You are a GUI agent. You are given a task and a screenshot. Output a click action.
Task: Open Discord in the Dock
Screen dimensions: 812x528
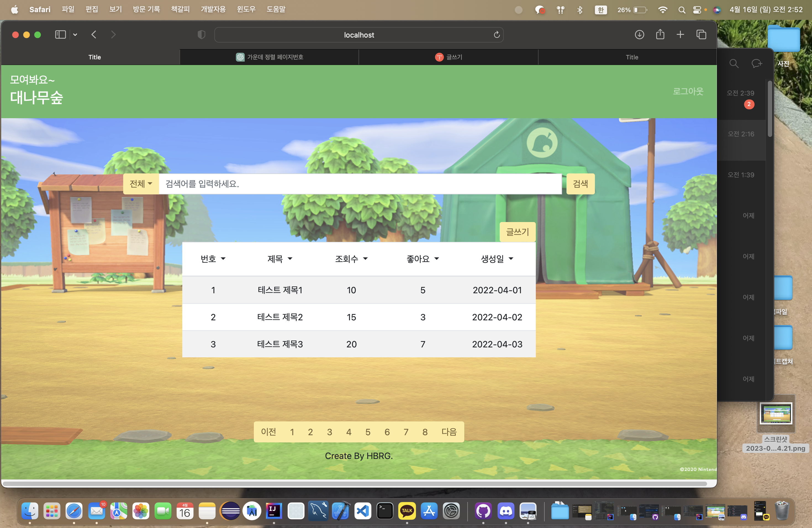tap(506, 511)
